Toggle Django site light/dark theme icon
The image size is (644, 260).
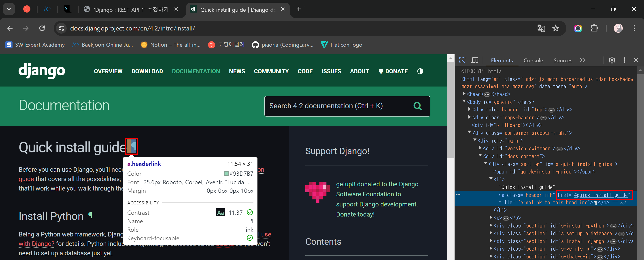(x=420, y=71)
